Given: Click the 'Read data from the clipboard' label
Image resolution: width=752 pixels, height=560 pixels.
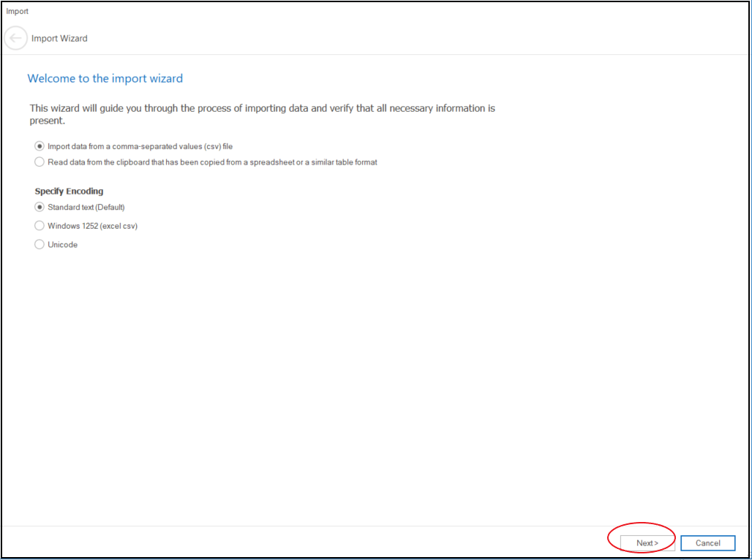Looking at the screenshot, I should pyautogui.click(x=212, y=162).
